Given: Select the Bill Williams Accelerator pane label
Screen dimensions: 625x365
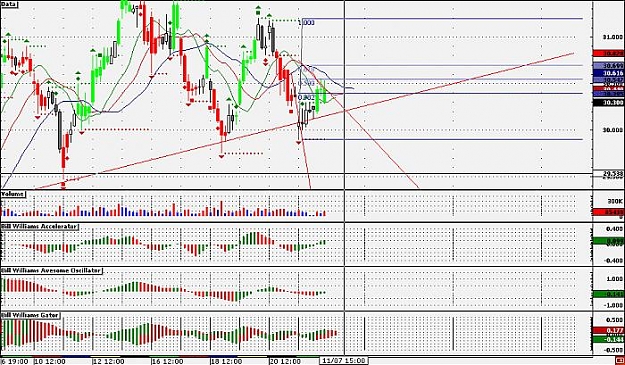Looking at the screenshot, I should tap(39, 226).
